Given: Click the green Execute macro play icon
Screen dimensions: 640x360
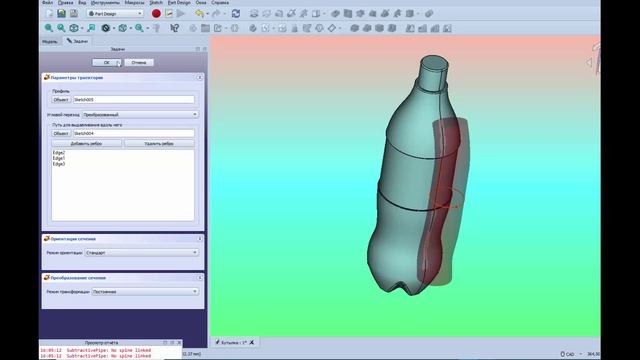Looking at the screenshot, I should tap(181, 13).
